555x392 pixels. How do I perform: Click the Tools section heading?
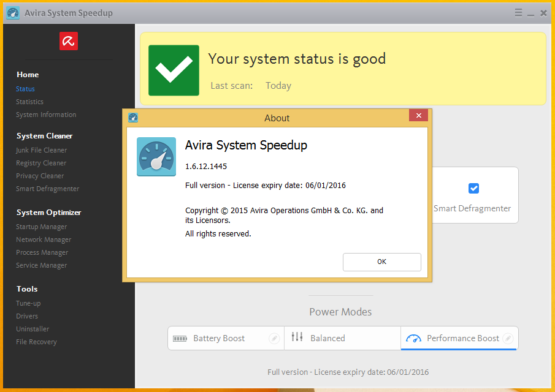[x=27, y=289]
